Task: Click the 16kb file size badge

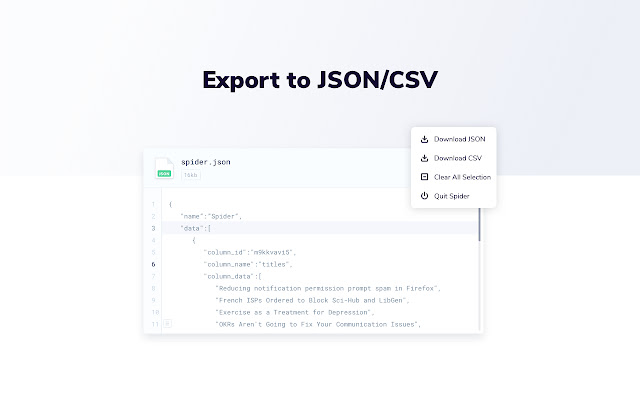Action: click(191, 175)
